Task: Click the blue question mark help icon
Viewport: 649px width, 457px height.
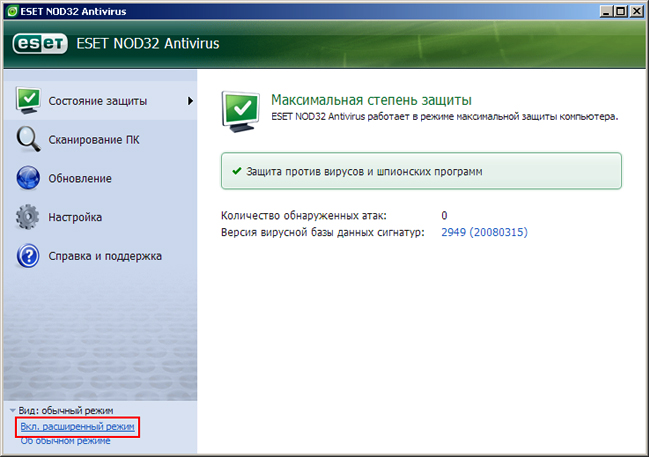Action: click(x=28, y=255)
